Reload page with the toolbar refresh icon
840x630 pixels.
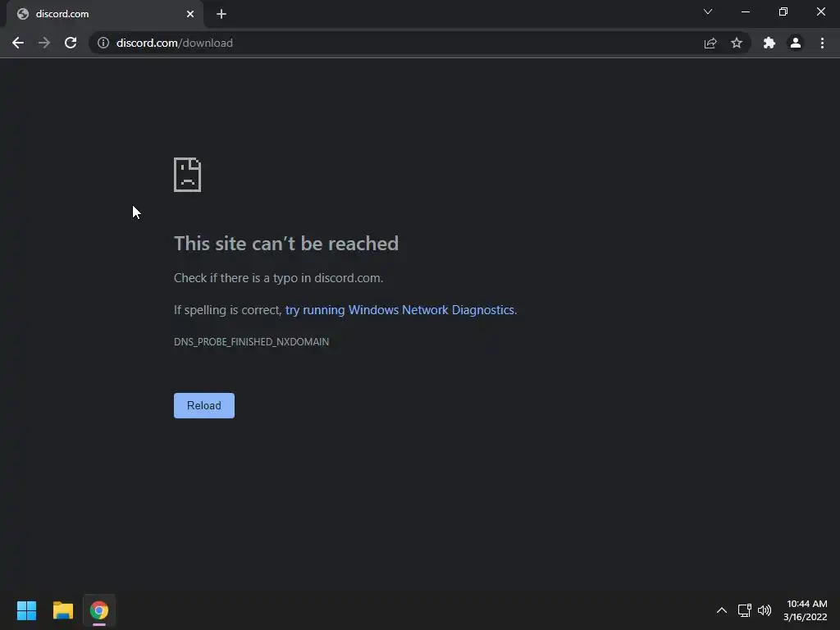coord(71,43)
